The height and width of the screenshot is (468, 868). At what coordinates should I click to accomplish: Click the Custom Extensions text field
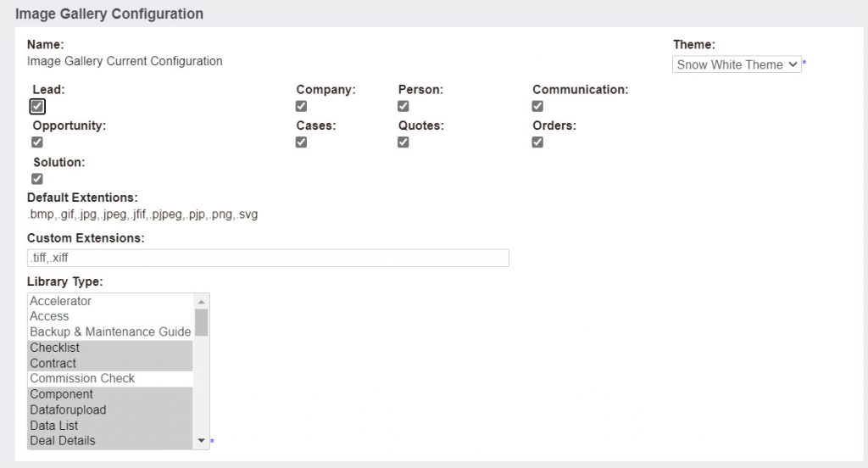pyautogui.click(x=268, y=258)
